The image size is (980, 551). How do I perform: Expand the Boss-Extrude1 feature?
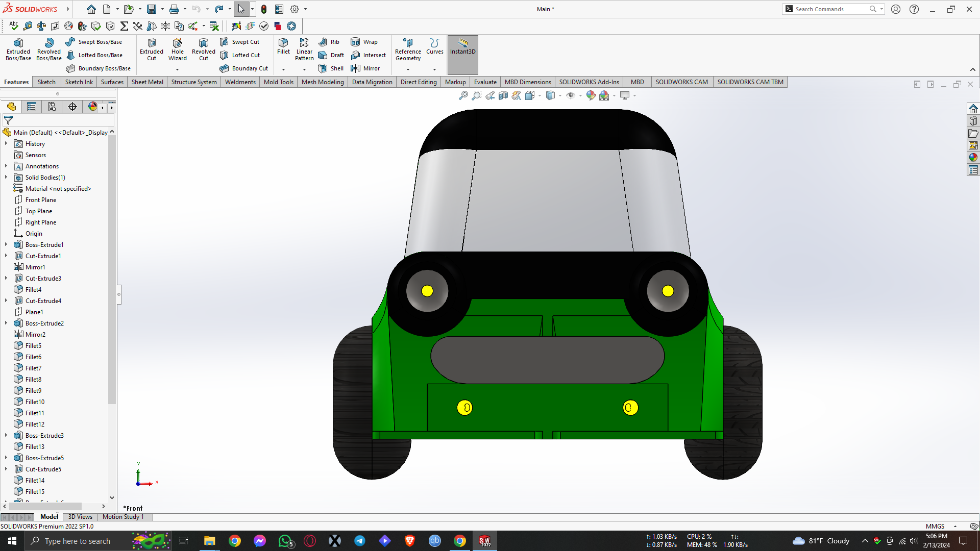tap(6, 244)
